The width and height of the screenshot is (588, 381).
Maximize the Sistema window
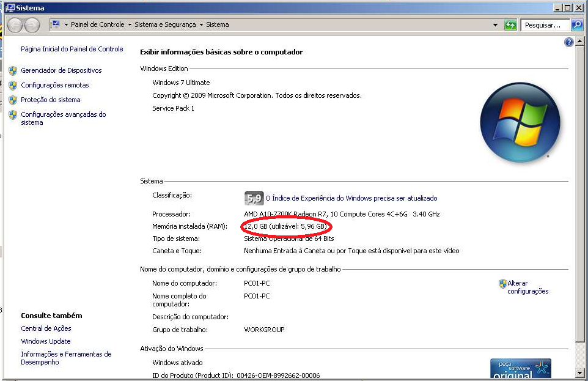(x=568, y=7)
